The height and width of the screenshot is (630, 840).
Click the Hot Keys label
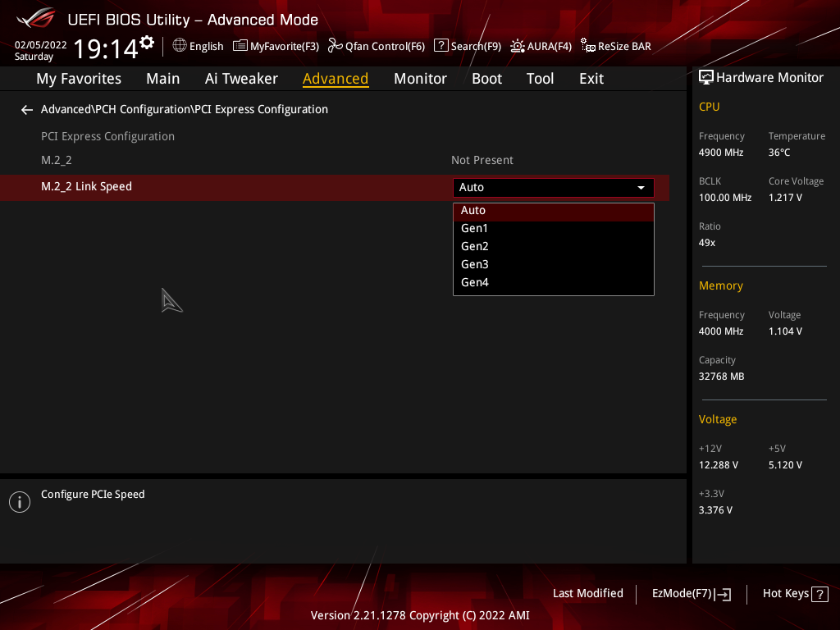pos(785,594)
